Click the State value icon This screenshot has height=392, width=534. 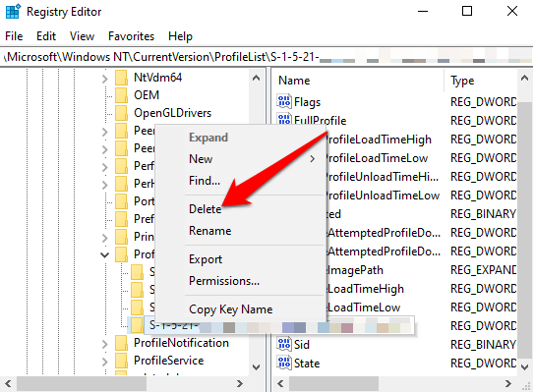pyautogui.click(x=284, y=364)
